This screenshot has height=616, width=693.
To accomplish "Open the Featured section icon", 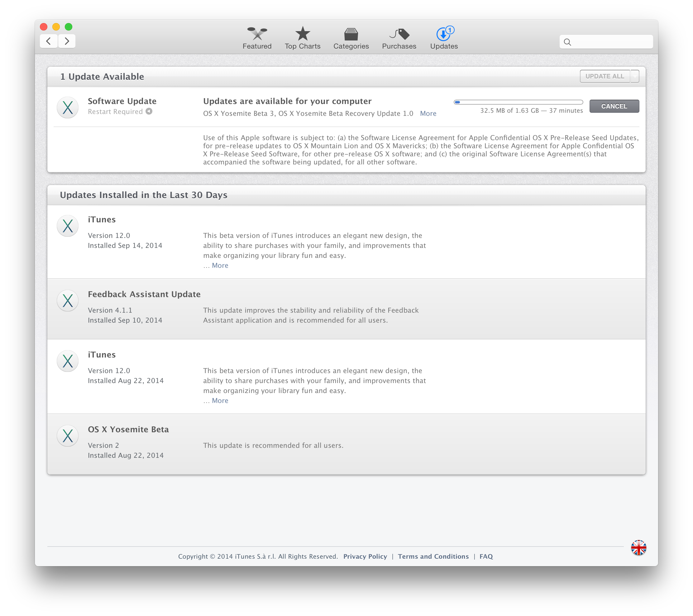I will [x=257, y=34].
